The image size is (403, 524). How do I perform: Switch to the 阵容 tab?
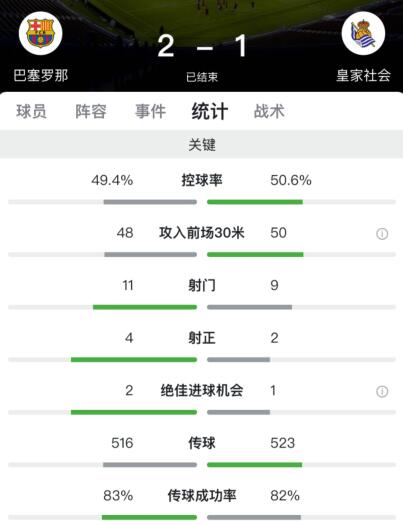tap(91, 111)
